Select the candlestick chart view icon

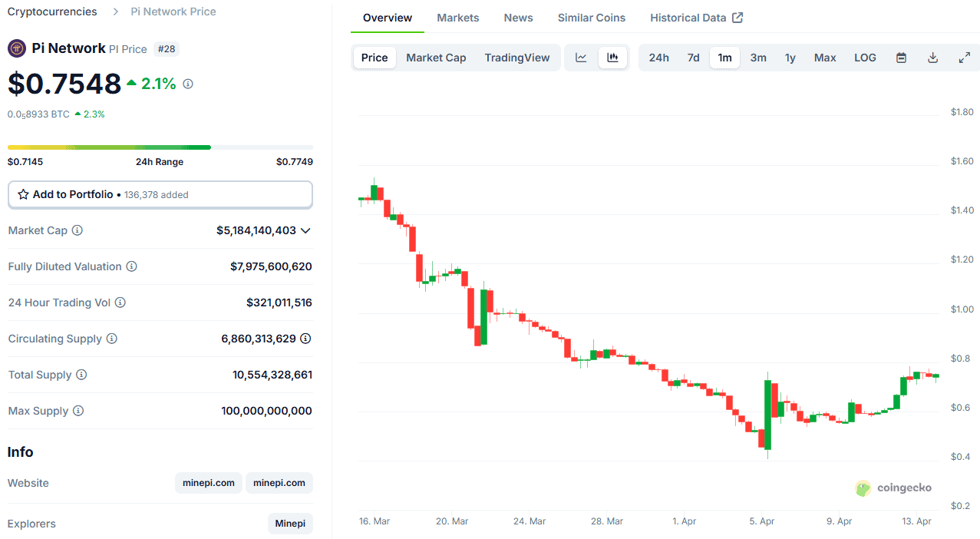(612, 58)
